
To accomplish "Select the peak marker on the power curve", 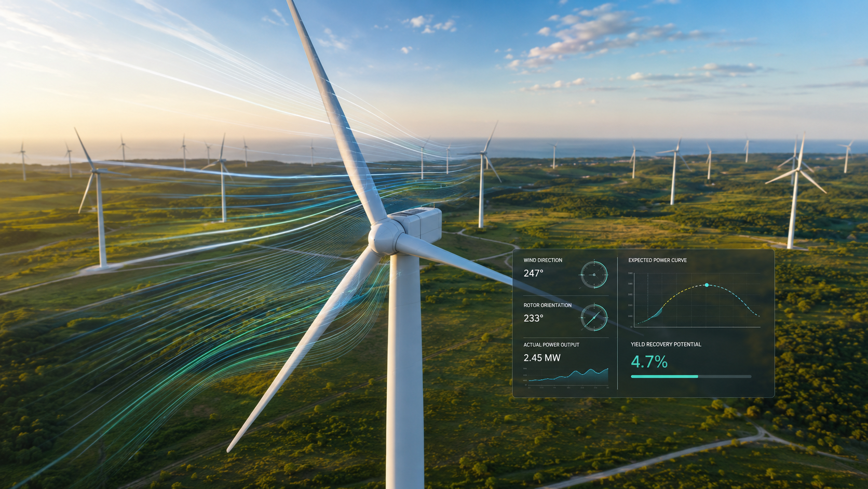I will [707, 285].
